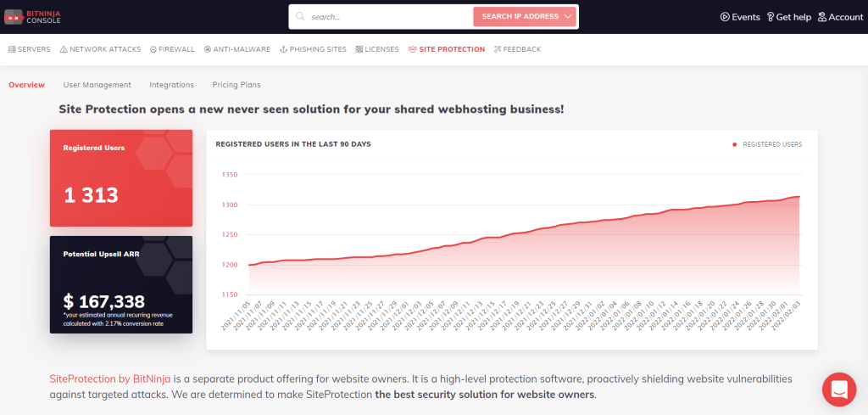Expand the Search IP Address dropdown
Viewport: 868px width, 415px height.
[x=525, y=17]
